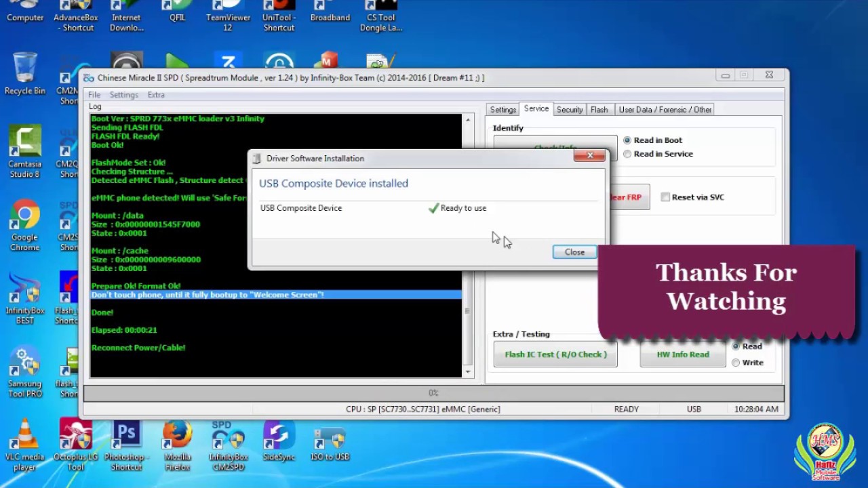Click HW Info Read button
This screenshot has width=868, height=488.
(x=683, y=354)
